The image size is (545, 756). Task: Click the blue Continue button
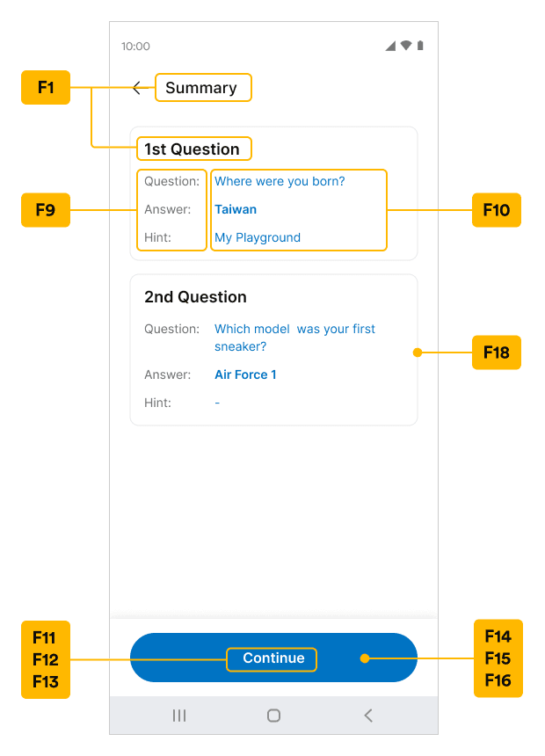[273, 658]
